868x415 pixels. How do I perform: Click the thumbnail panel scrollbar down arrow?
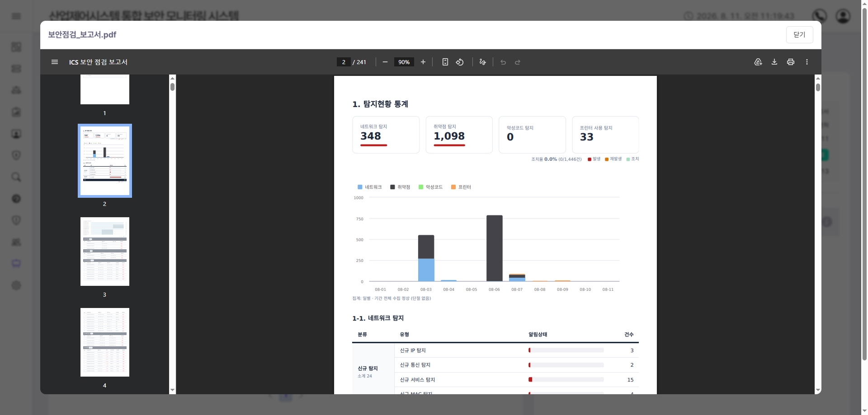(x=172, y=390)
